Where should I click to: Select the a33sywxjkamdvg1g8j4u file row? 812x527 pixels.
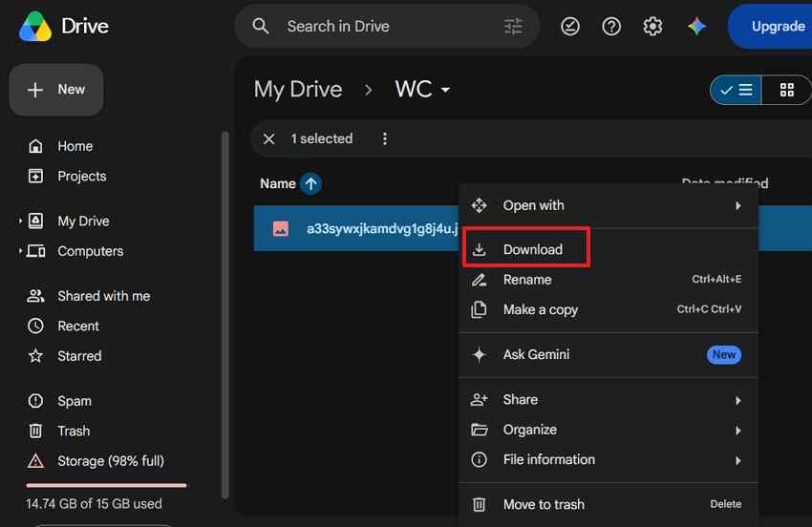(356, 228)
